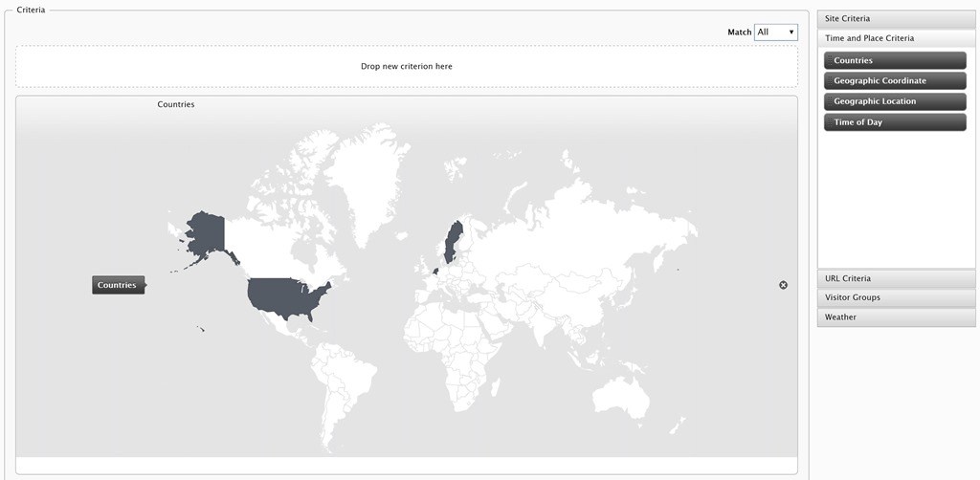
Task: Select the Geographic Location criterion
Action: pos(895,101)
